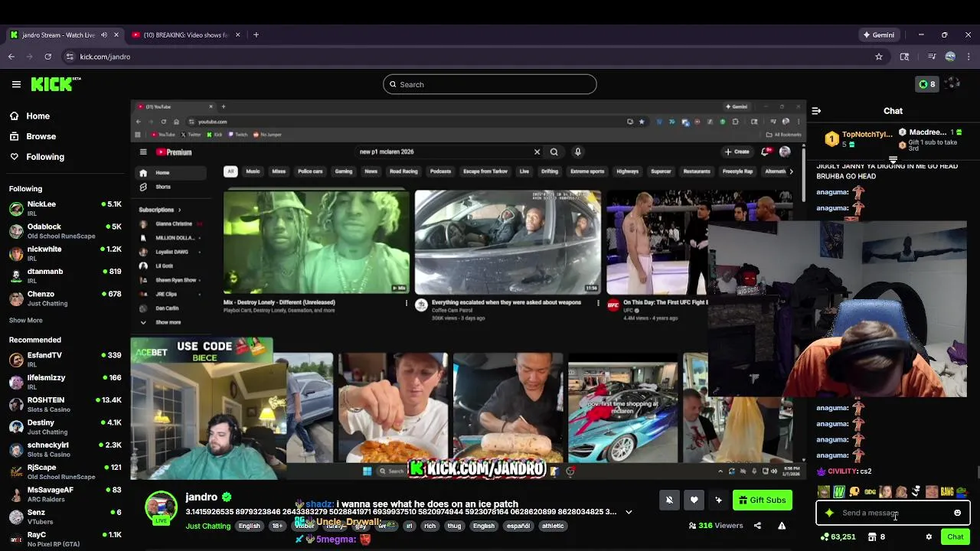Select the español stream tag
980x551 pixels.
pyautogui.click(x=518, y=527)
